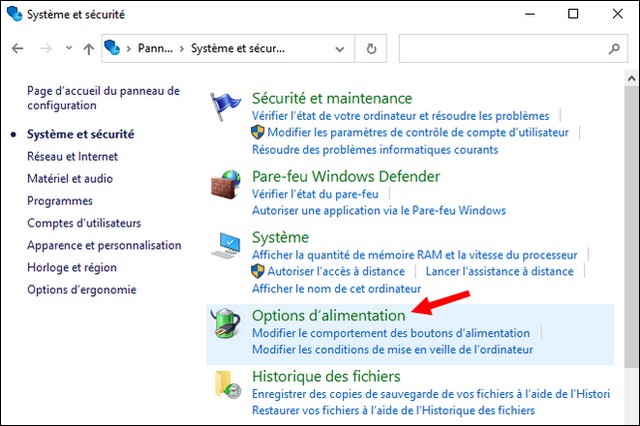Open Sécurité et maintenance heading
The image size is (640, 426).
[x=332, y=98]
